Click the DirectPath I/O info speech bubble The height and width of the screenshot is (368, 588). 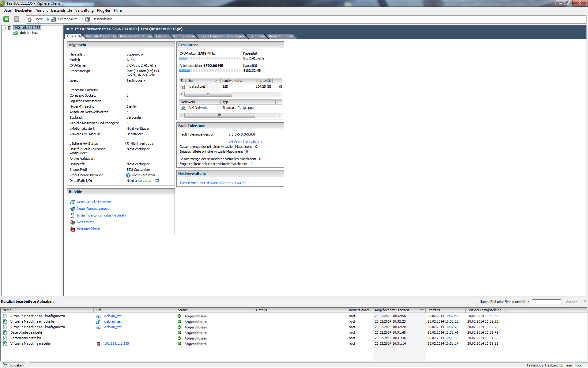tap(157, 181)
